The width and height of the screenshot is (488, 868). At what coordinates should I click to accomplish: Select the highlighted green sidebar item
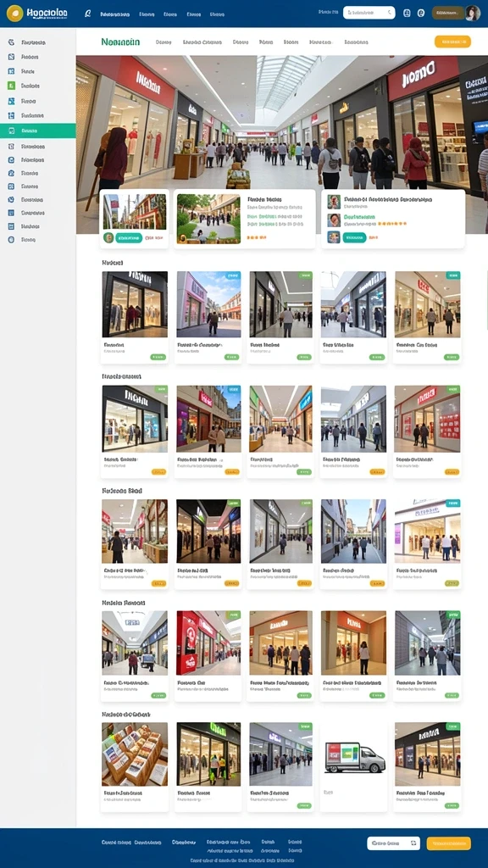click(x=37, y=131)
